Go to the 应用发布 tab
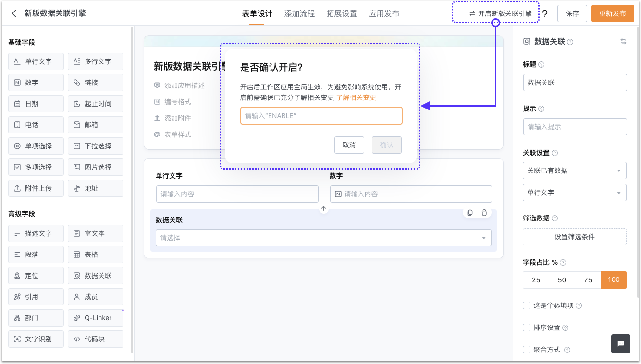The width and height of the screenshot is (641, 364). (x=384, y=14)
